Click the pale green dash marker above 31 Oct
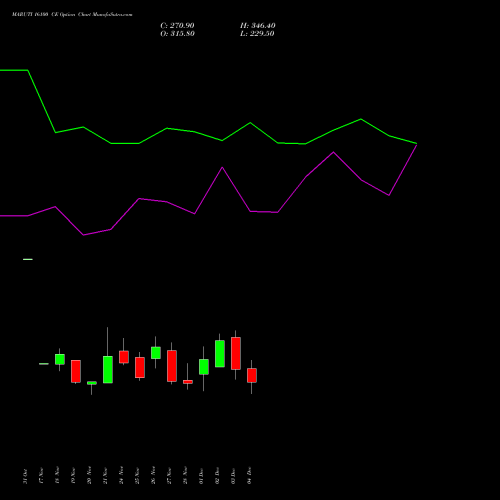 (28, 259)
